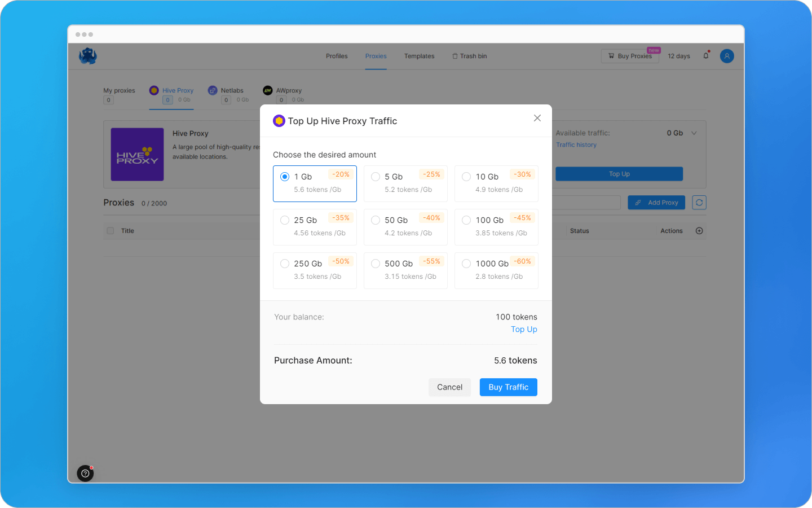This screenshot has height=508, width=812.
Task: Click the plus icon next to Actions
Action: 699,230
